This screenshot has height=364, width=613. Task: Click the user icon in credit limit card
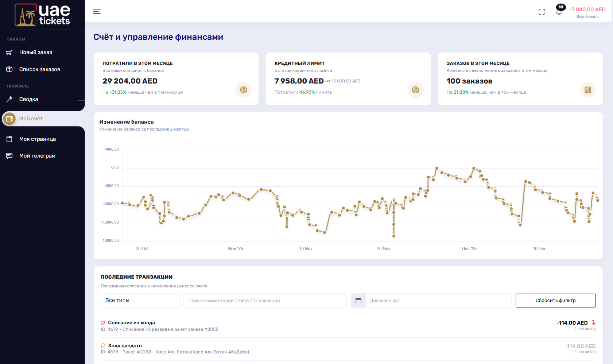pos(415,90)
